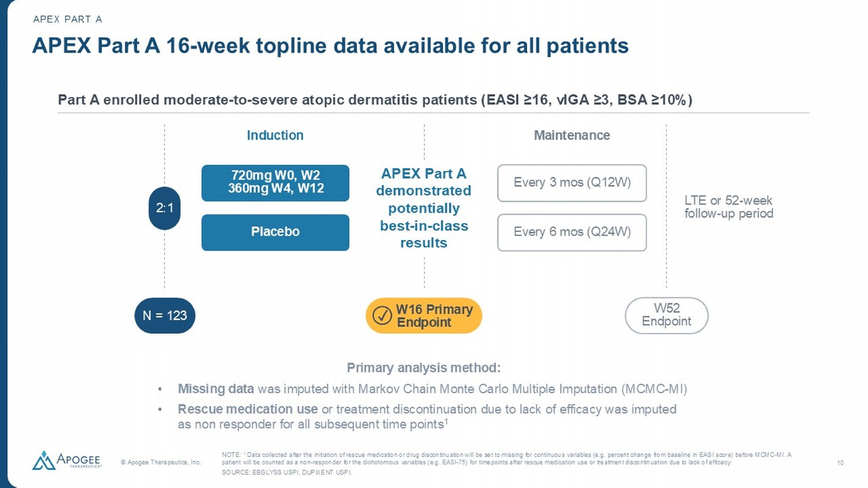Click the Primary analysis method heading
The height and width of the screenshot is (488, 868).
point(424,368)
